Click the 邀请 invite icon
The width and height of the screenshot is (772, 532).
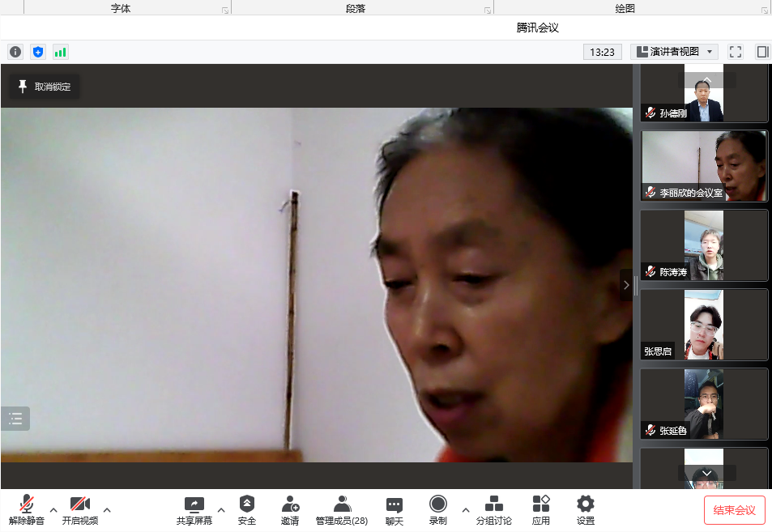[290, 510]
